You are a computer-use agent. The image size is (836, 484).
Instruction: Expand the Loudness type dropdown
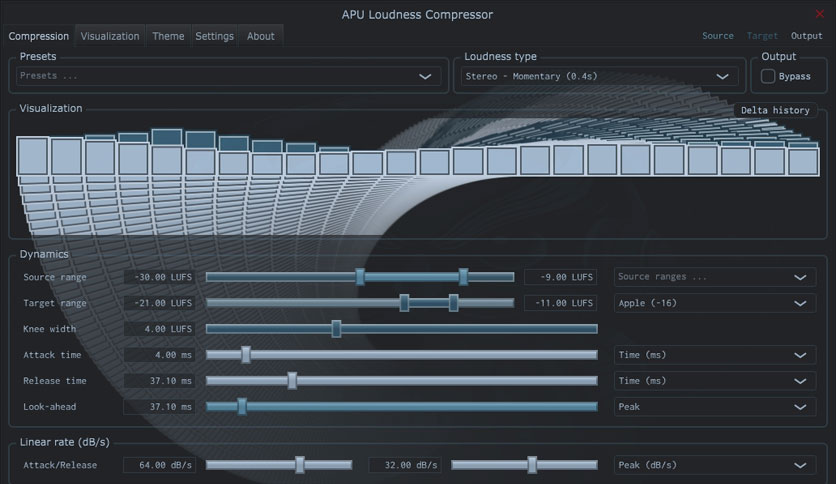599,76
